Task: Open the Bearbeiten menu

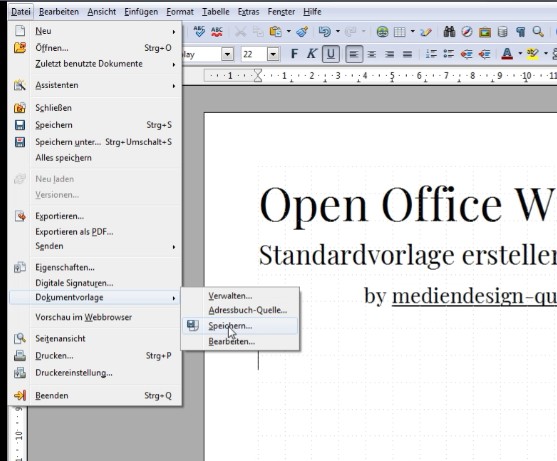Action: (59, 12)
